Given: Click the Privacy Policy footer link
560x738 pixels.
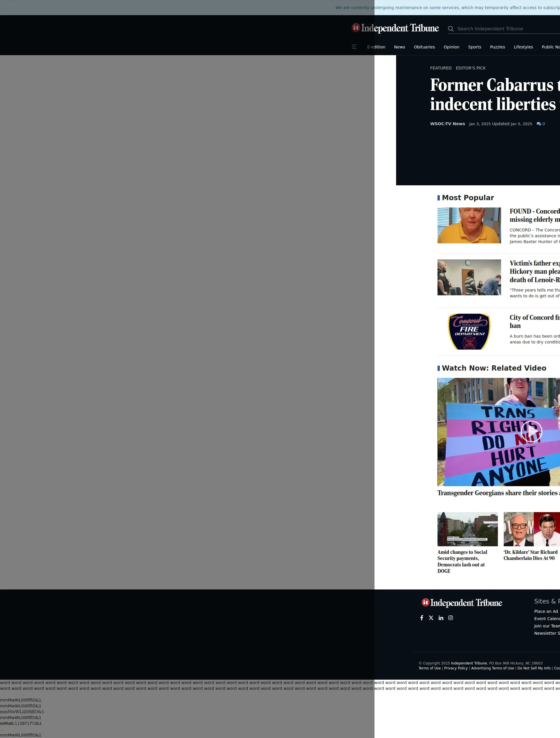Looking at the screenshot, I should click(456, 668).
